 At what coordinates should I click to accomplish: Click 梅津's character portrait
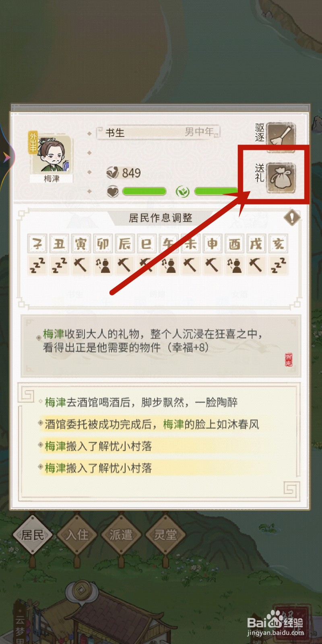(52, 155)
